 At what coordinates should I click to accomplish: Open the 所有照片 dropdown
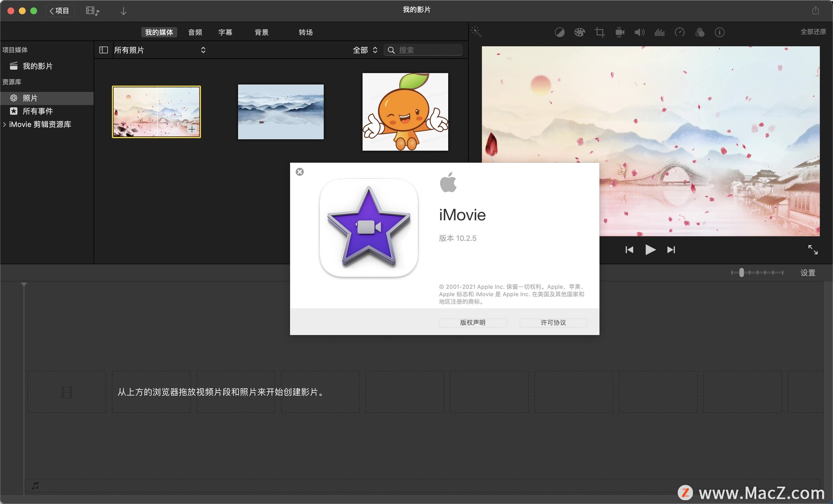coord(159,50)
